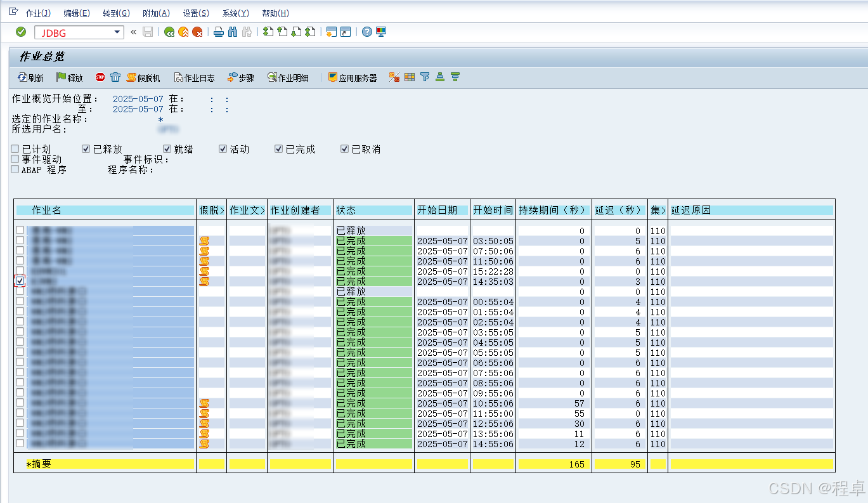Image resolution: width=868 pixels, height=503 pixels.
Task: Open the 系统(Y) menu
Action: click(235, 13)
